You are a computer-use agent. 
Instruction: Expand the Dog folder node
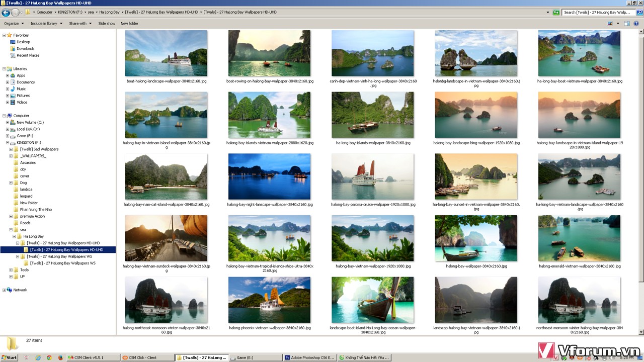coord(11,183)
